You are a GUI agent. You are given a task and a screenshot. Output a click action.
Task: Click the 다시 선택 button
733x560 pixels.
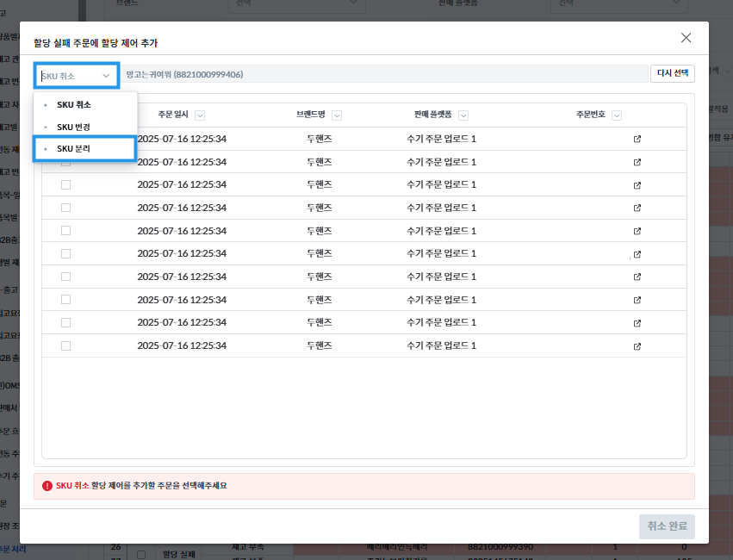[672, 73]
